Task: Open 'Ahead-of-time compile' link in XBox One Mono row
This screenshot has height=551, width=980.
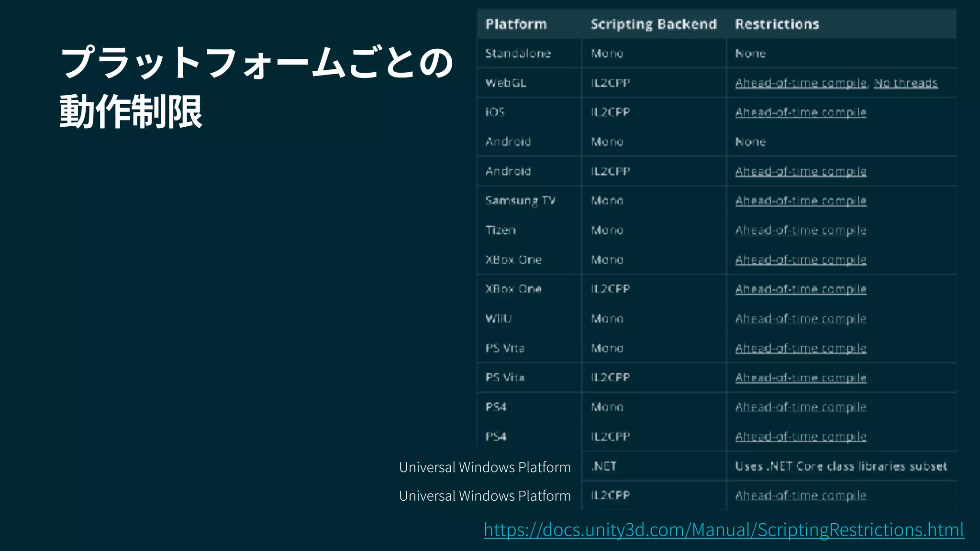Action: (x=801, y=260)
